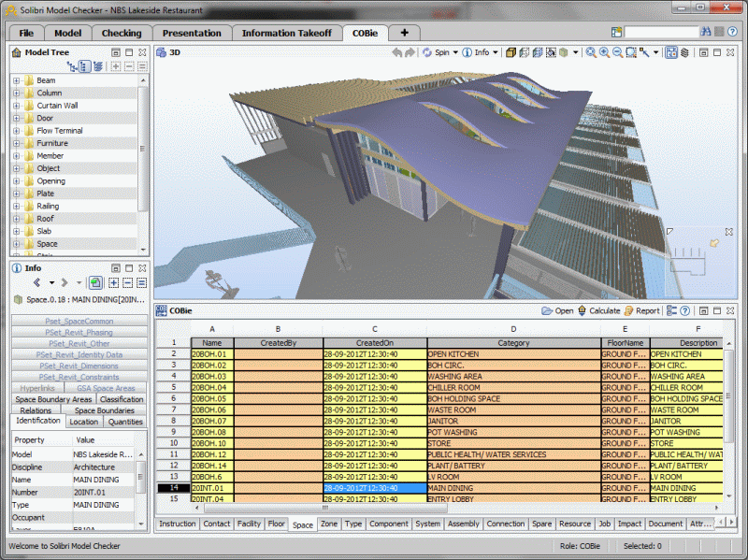Click the Zoom In magnifier icon
Screen dimensions: 748x560
(604, 52)
